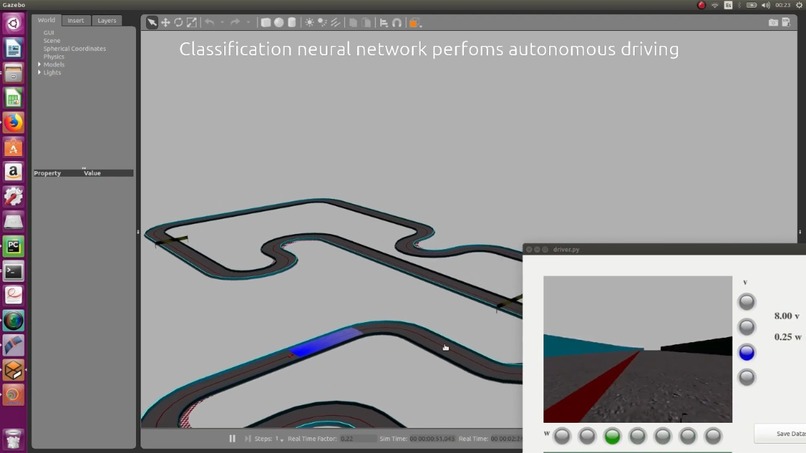
Task: Step the simulation forward once
Action: point(248,439)
